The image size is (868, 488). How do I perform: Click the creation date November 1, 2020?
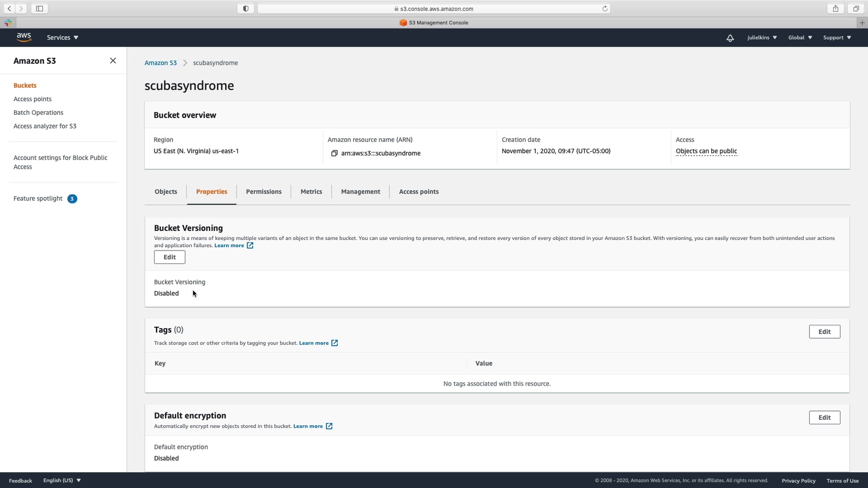[x=556, y=151]
